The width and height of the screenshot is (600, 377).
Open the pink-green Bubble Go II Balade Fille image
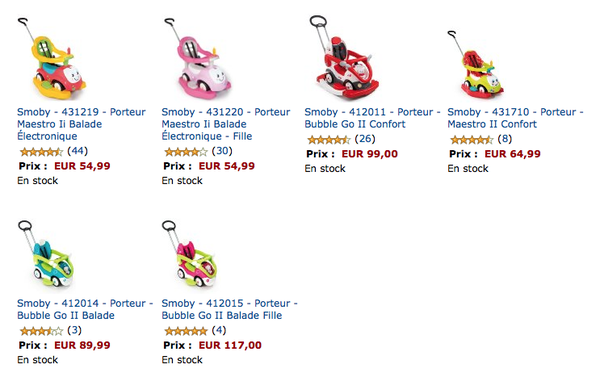pyautogui.click(x=190, y=254)
